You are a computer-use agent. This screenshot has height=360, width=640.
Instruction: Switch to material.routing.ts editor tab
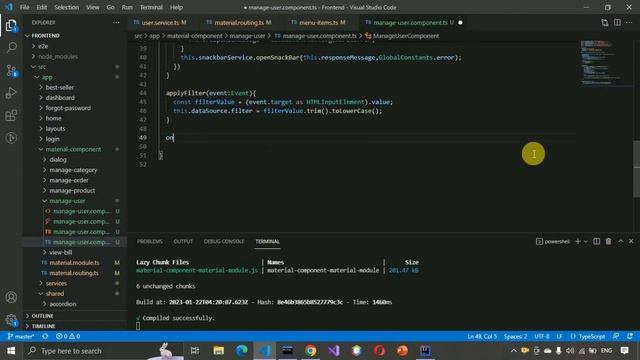click(x=239, y=22)
